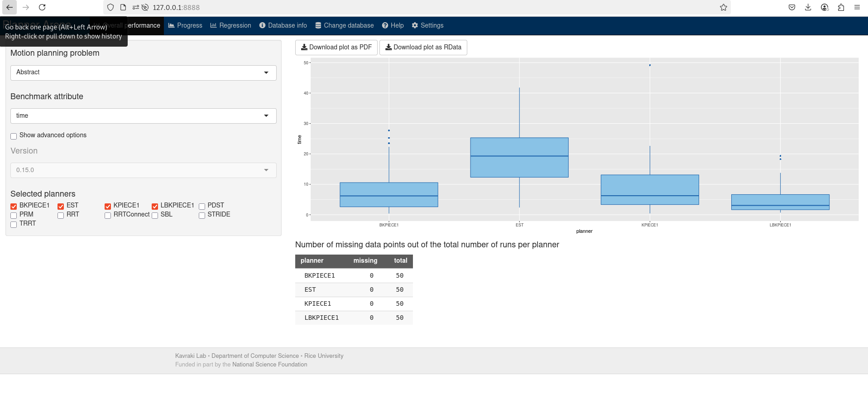Screen dimensions: 868x395
Task: Click the total column header
Action: click(401, 261)
